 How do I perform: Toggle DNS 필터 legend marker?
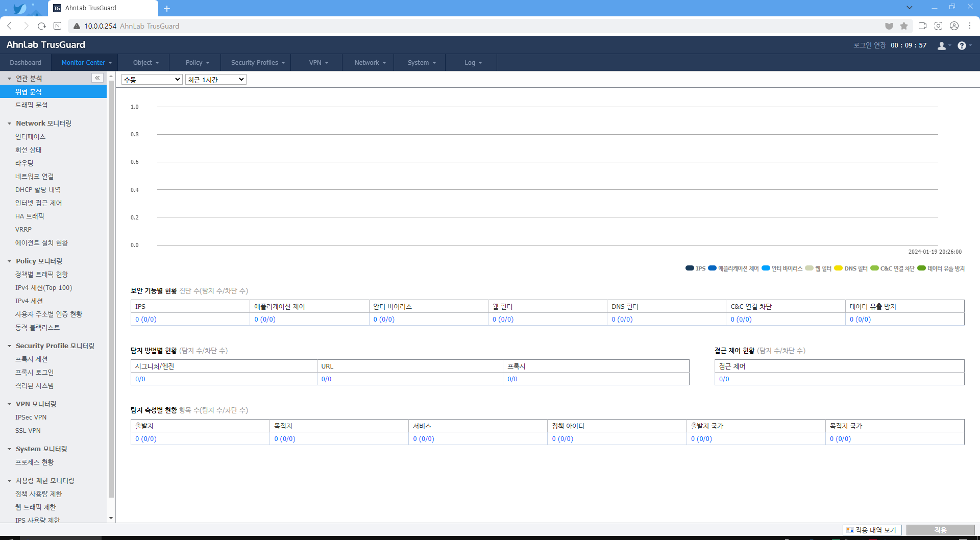[838, 268]
